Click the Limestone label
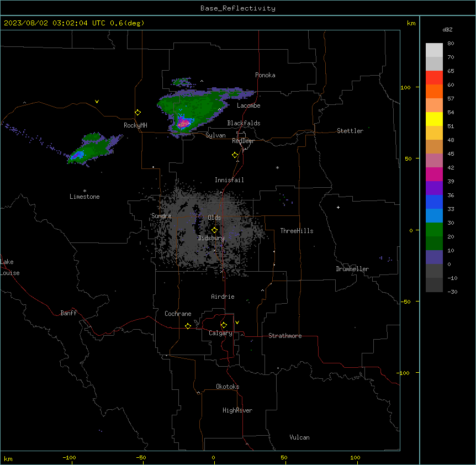This screenshot has height=465, width=476. point(84,197)
